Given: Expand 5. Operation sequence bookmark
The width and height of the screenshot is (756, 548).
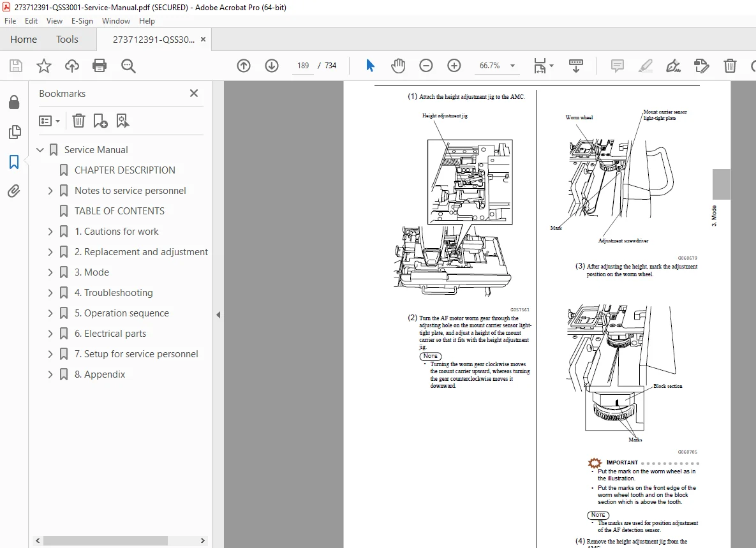Looking at the screenshot, I should pyautogui.click(x=50, y=313).
